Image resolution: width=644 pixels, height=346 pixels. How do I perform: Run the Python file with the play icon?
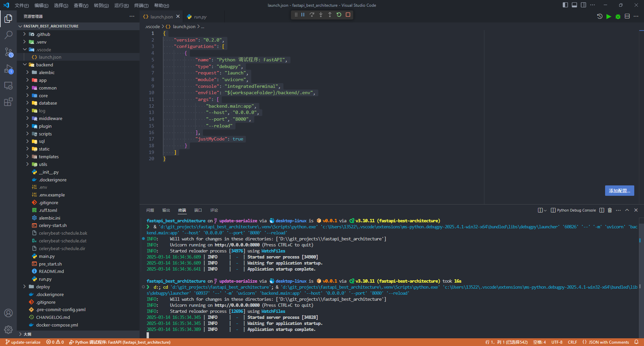[x=609, y=16]
